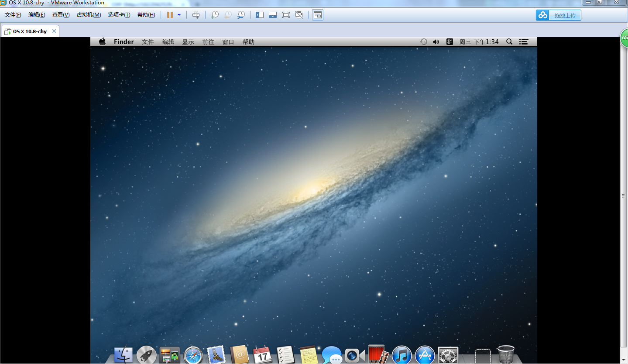Click the Time Machine menu bar icon
This screenshot has width=628, height=364.
pos(423,42)
